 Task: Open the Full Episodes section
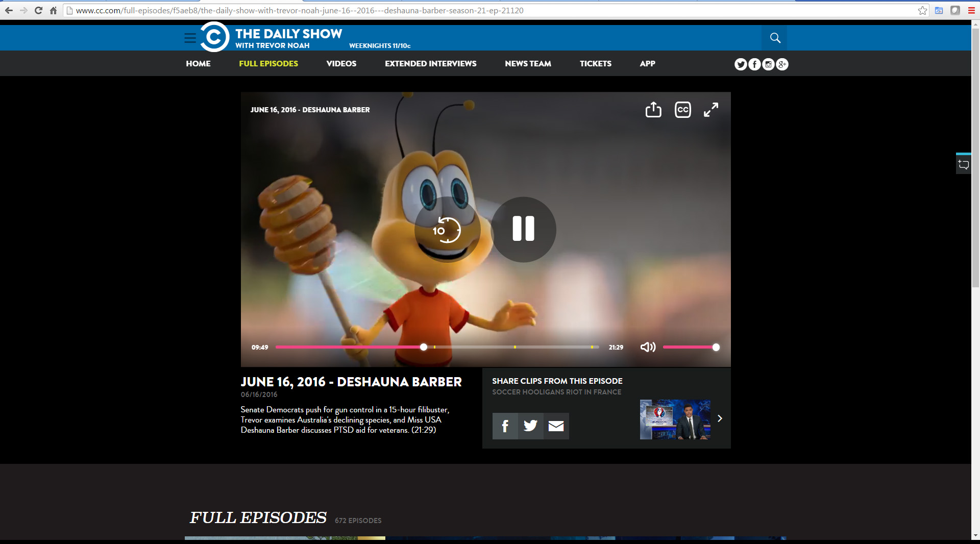click(x=268, y=64)
